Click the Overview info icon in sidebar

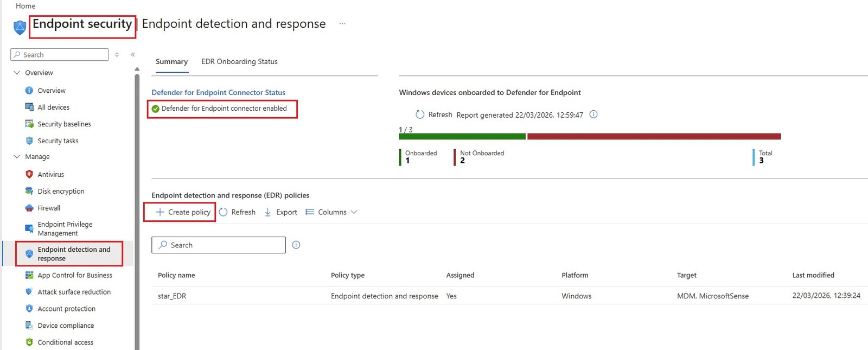pyautogui.click(x=29, y=91)
